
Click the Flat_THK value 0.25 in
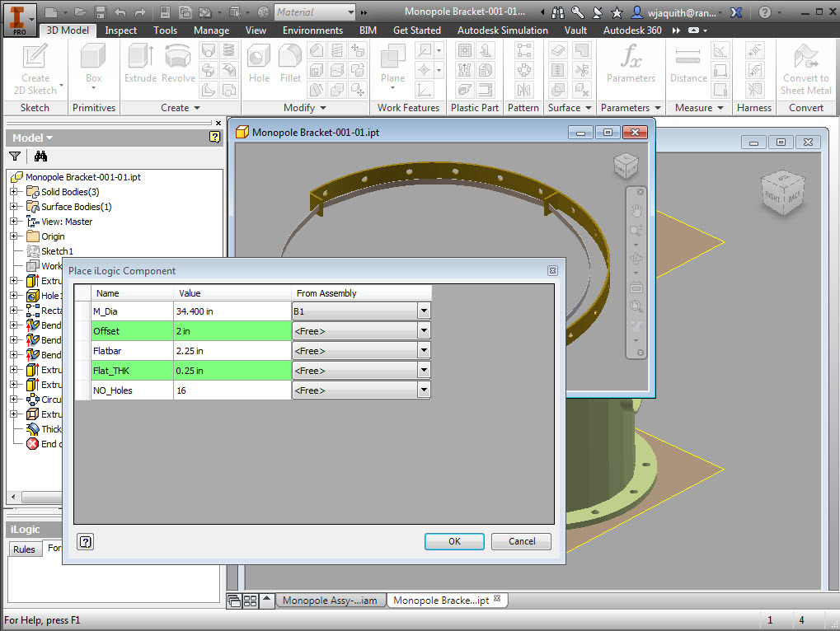coord(232,371)
